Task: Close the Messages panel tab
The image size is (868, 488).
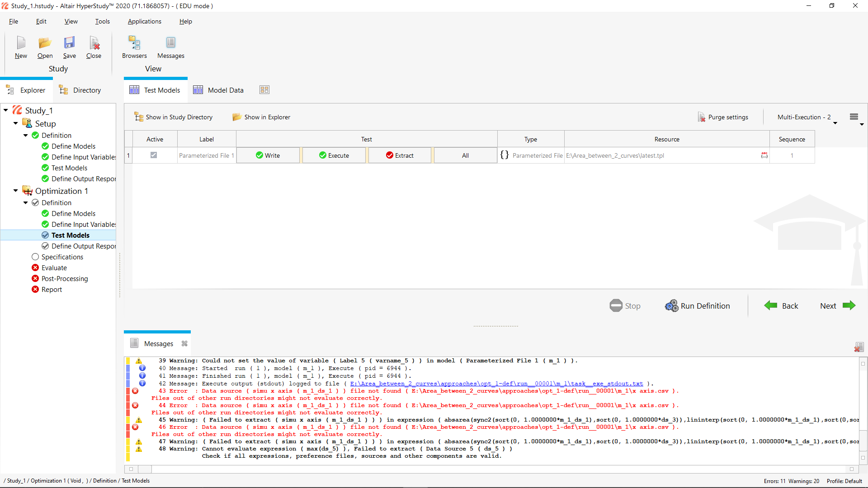Action: 184,343
